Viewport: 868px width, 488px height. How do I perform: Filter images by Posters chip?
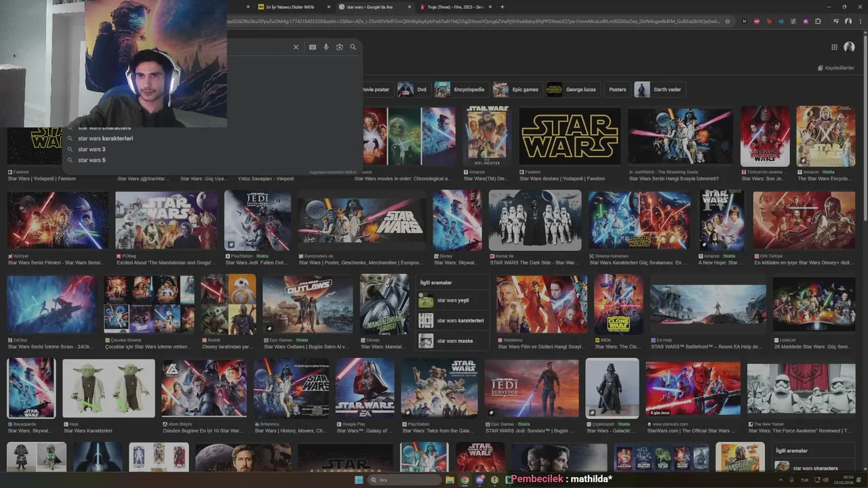[x=617, y=89]
